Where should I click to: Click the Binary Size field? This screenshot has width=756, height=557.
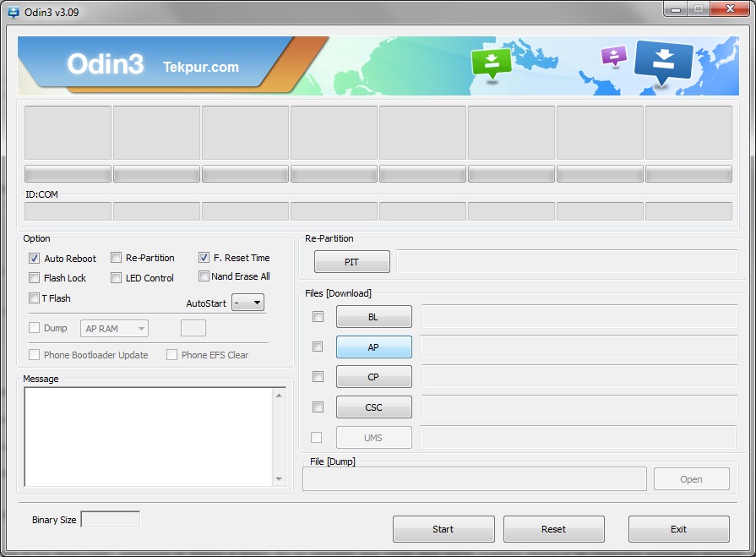111,519
